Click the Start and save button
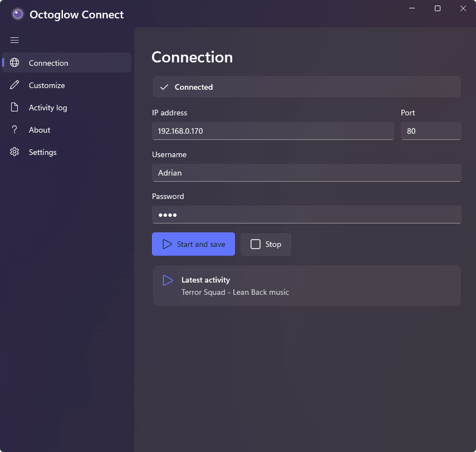Viewport: 476px width, 452px height. point(193,244)
